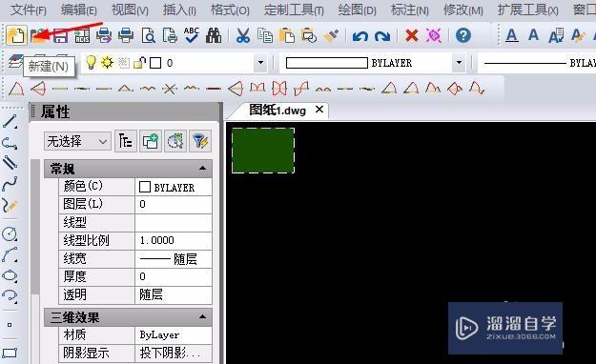The width and height of the screenshot is (596, 364).
Task: Click the 阴影显示 value field
Action: coord(174,353)
